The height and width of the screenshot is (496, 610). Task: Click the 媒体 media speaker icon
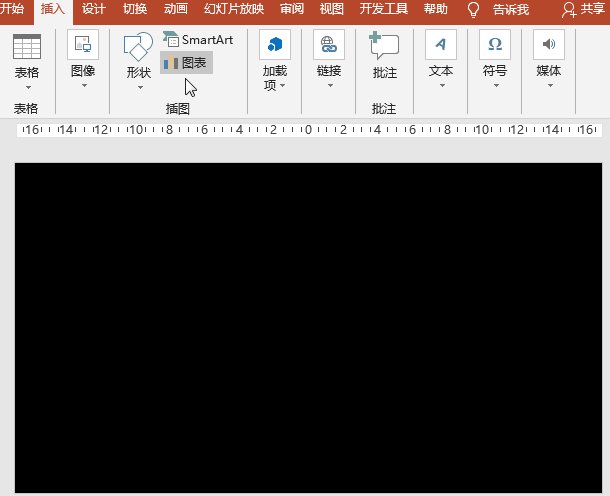pyautogui.click(x=549, y=45)
